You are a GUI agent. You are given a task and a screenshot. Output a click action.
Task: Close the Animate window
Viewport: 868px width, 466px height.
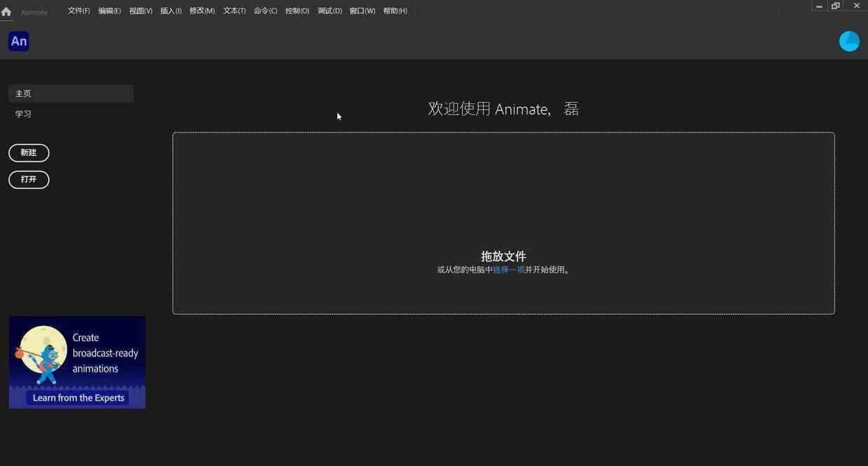point(856,6)
